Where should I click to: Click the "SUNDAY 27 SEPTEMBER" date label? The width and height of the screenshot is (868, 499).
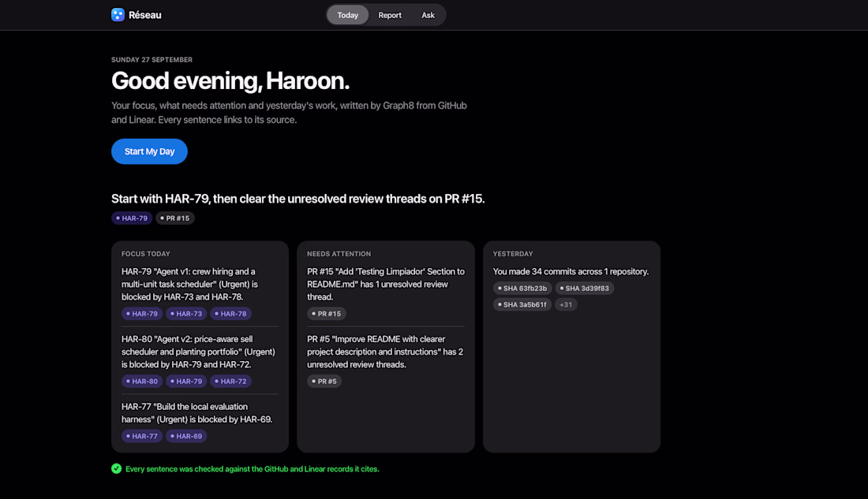point(152,60)
